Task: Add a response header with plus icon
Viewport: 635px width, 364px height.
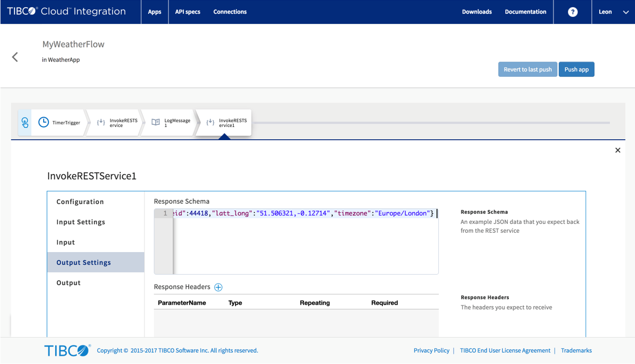Action: (218, 287)
